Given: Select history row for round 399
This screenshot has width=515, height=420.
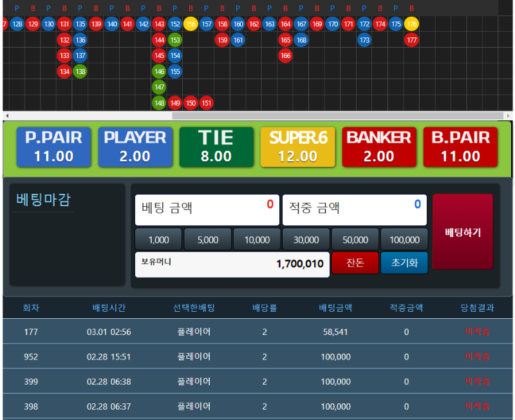Looking at the screenshot, I should tap(257, 381).
